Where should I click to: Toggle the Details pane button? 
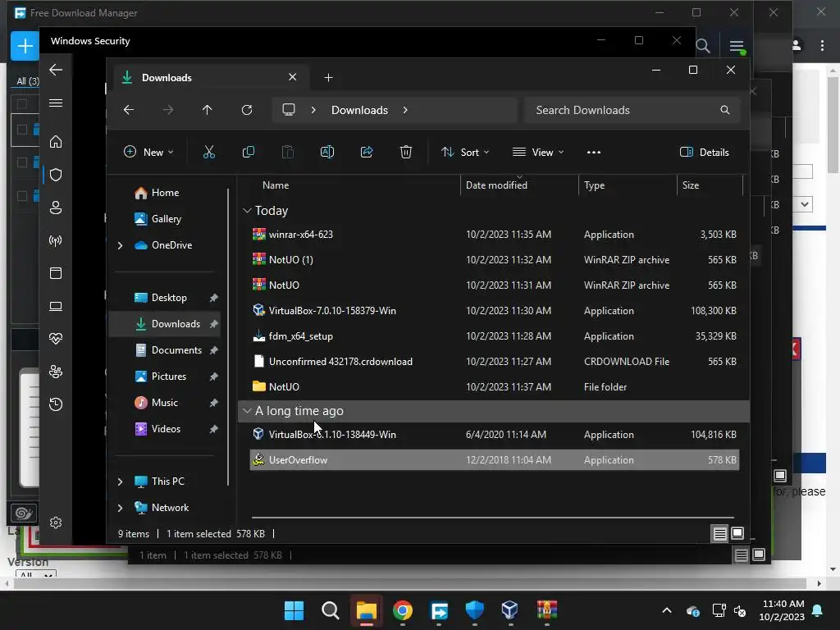tap(705, 152)
